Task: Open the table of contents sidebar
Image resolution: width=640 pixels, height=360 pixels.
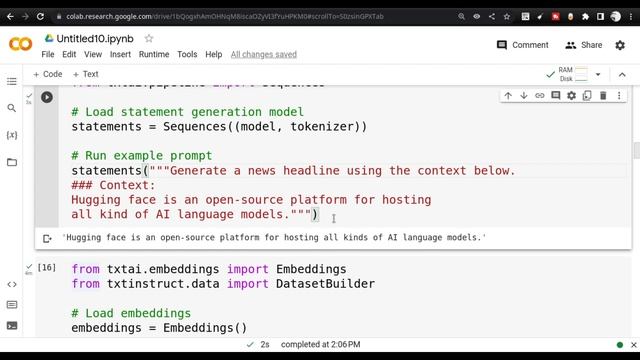Action: (x=12, y=81)
